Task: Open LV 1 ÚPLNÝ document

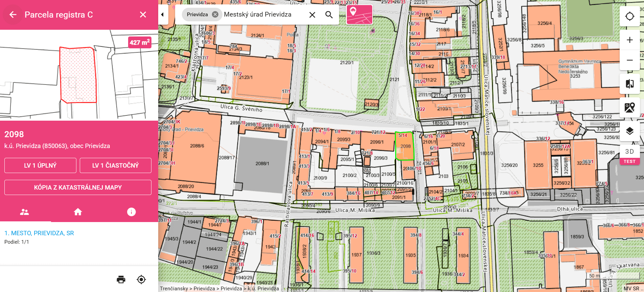Action: (40, 165)
